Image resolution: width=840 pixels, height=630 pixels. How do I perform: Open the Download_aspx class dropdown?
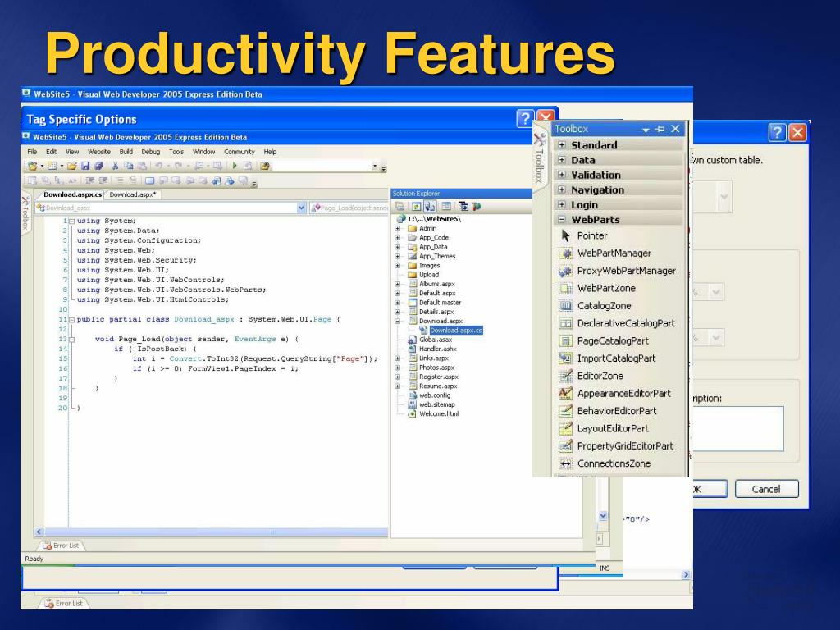pyautogui.click(x=301, y=208)
